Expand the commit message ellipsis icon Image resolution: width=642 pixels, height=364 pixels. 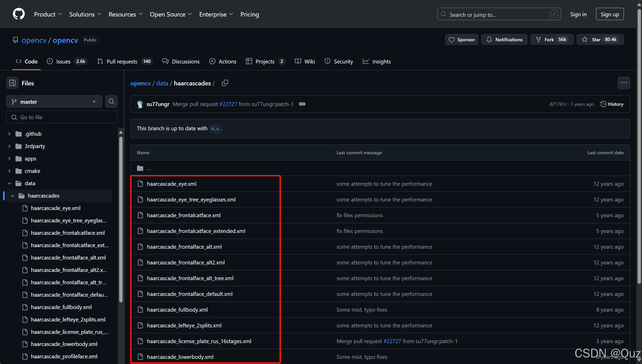coord(302,104)
